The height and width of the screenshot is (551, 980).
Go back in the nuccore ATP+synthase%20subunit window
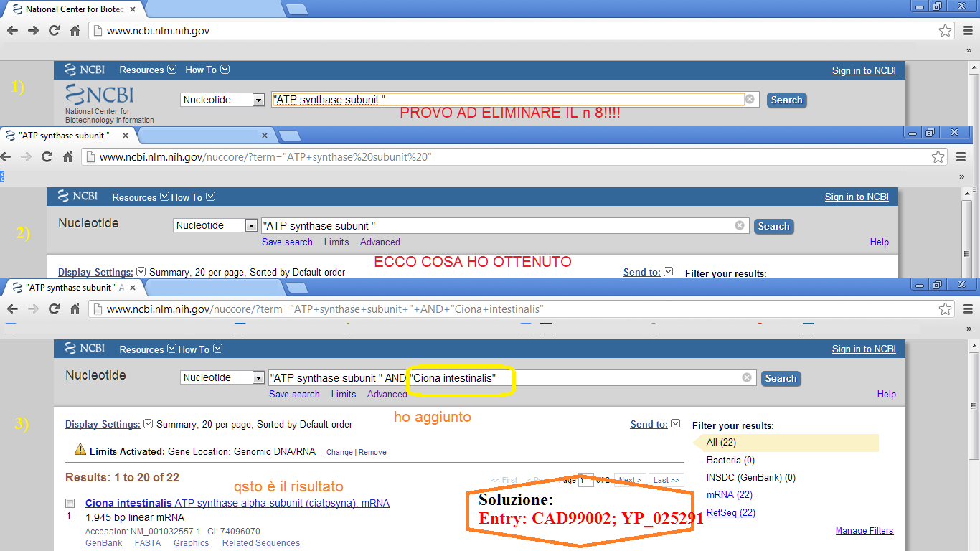6,157
